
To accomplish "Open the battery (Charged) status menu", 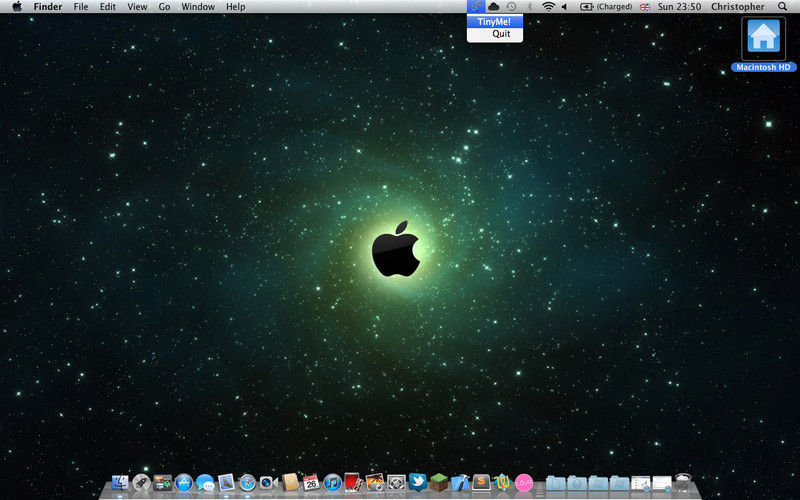I will [x=606, y=7].
